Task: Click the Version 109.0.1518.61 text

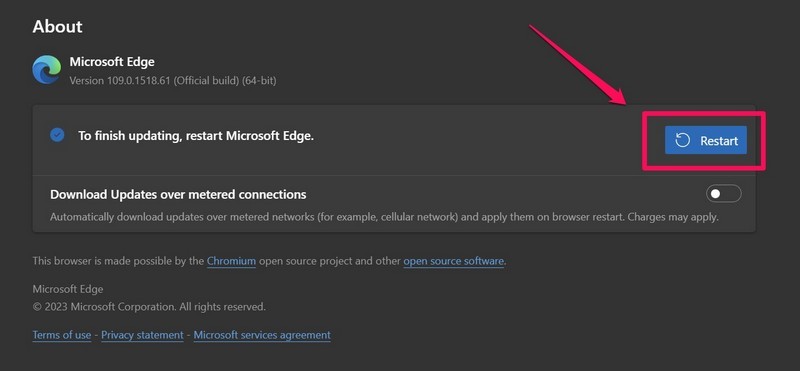Action: coord(173,81)
